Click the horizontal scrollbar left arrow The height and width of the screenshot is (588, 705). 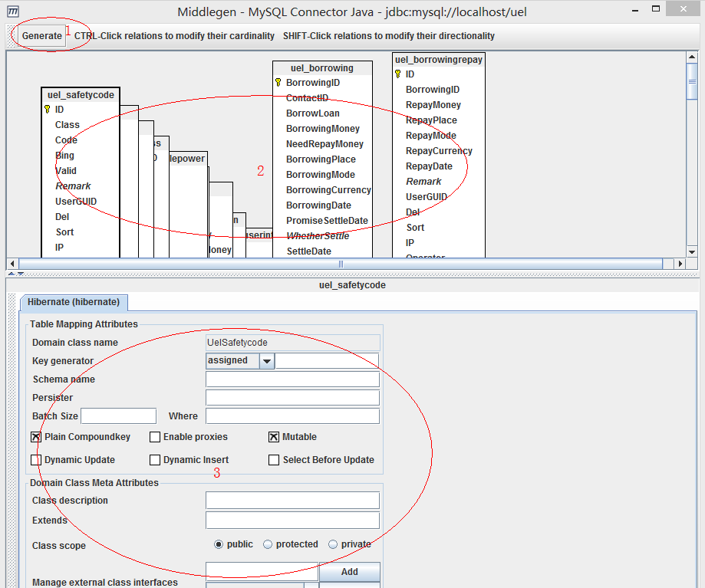(13, 264)
